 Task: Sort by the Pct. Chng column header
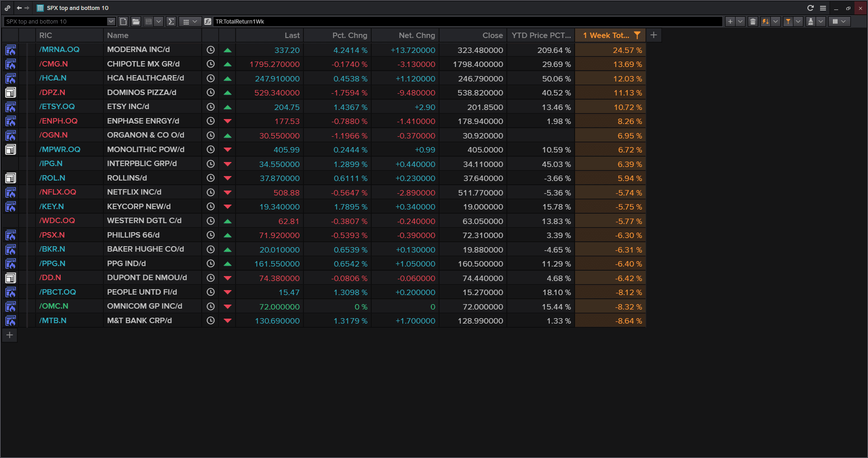(x=349, y=35)
